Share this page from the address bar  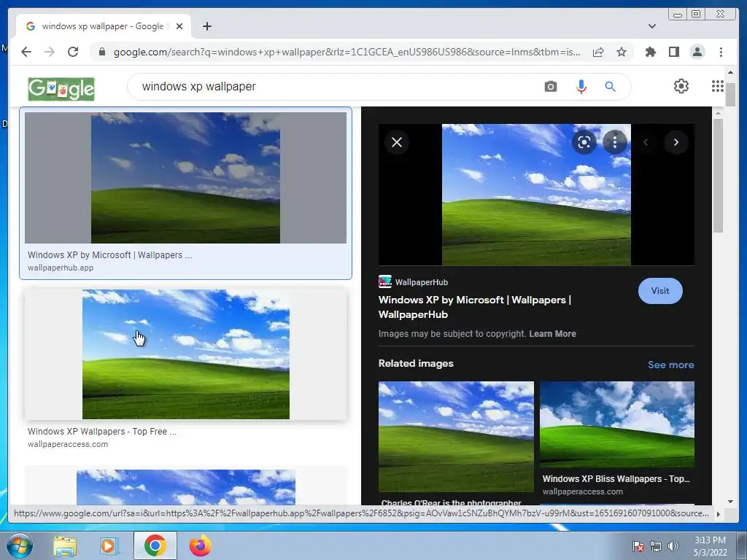coord(598,52)
